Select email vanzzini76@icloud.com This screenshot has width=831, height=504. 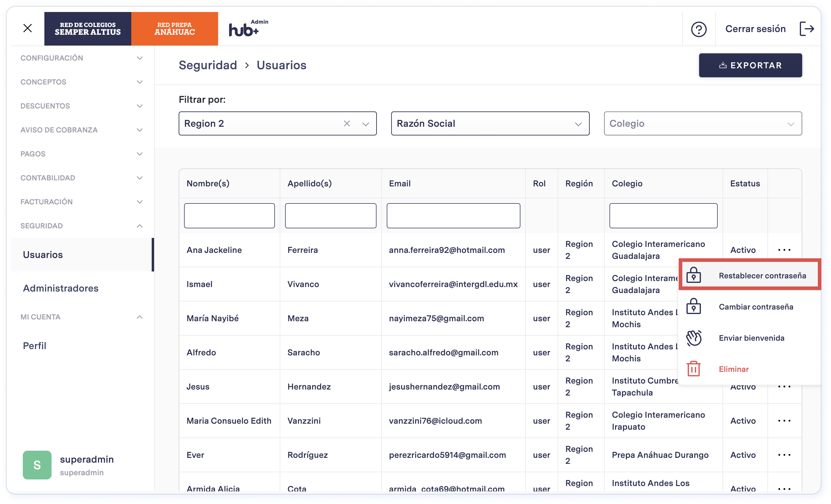pyautogui.click(x=435, y=420)
